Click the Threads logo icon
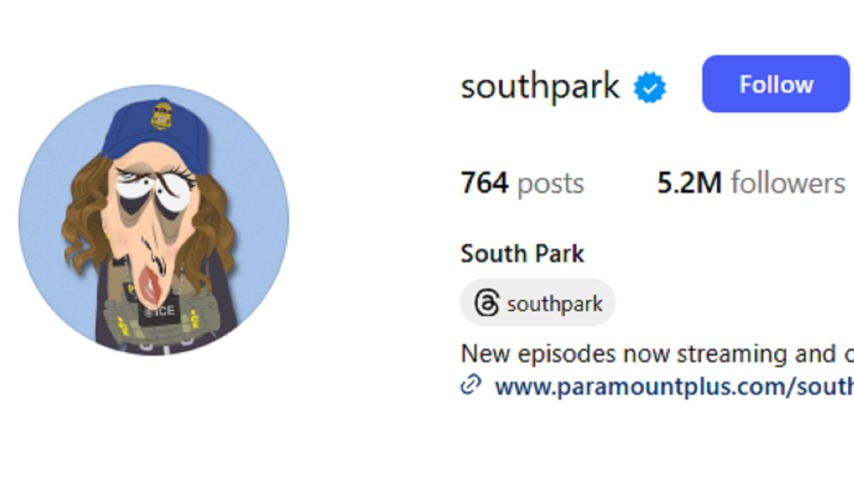Viewport: 854px width, 480px height. pyautogui.click(x=486, y=302)
